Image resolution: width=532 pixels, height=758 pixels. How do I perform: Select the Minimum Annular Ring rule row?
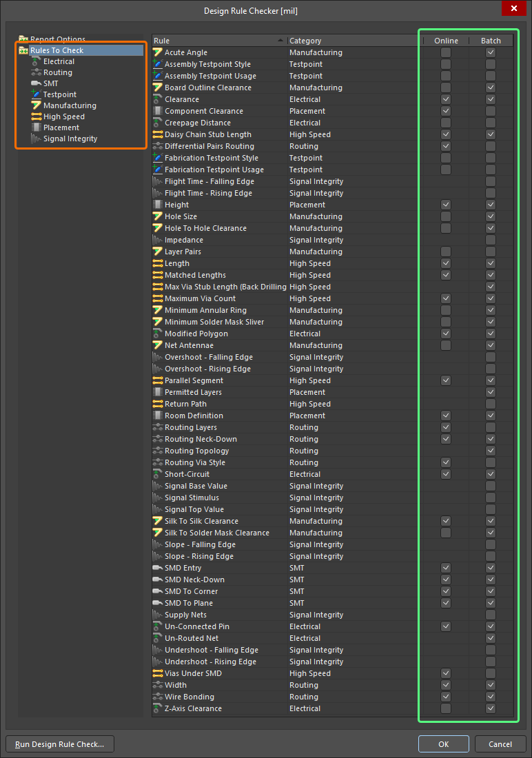click(333, 310)
